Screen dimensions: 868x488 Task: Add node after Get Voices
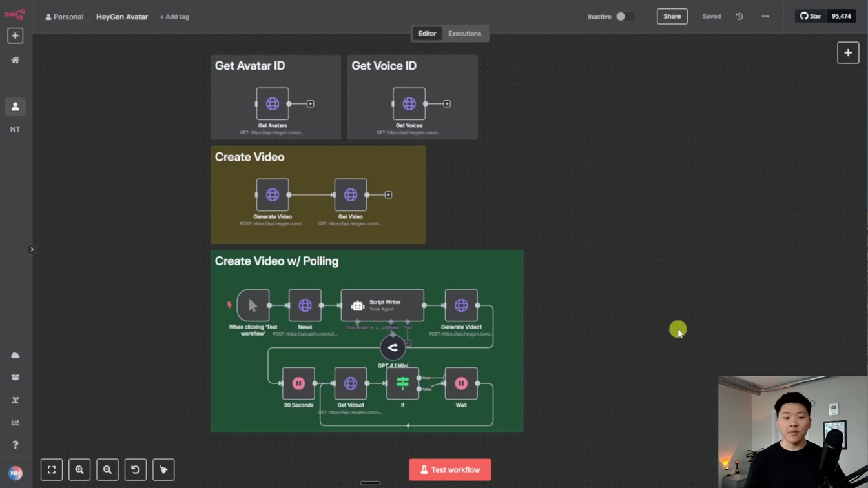pyautogui.click(x=447, y=104)
